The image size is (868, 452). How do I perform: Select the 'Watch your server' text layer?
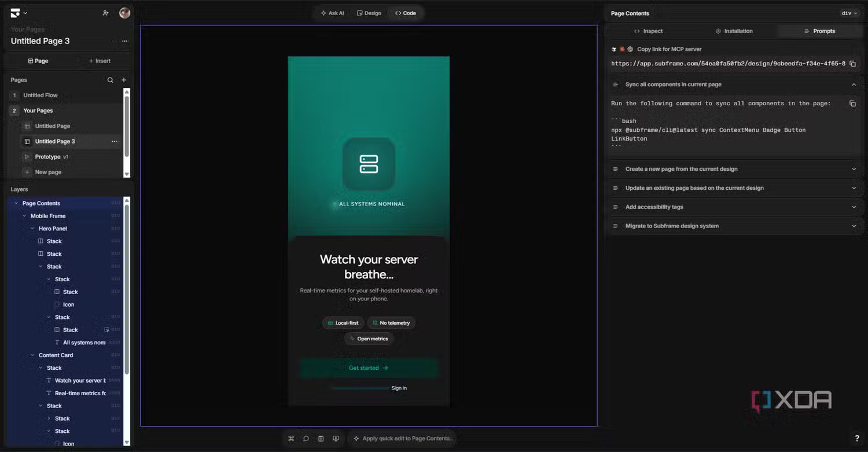click(x=80, y=381)
